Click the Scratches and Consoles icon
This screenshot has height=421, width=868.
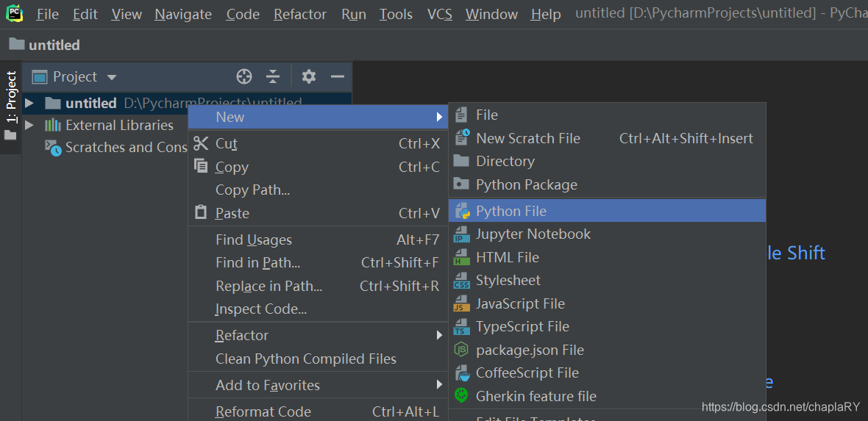[53, 148]
